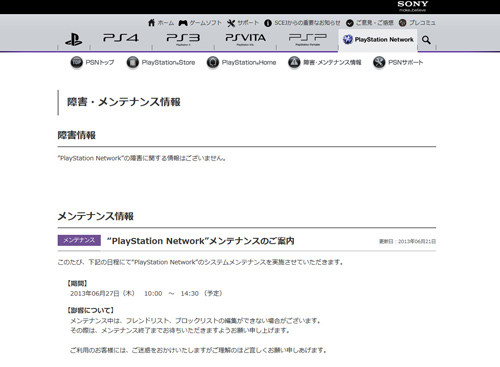Click the purple メンテナンス badge

[79, 240]
